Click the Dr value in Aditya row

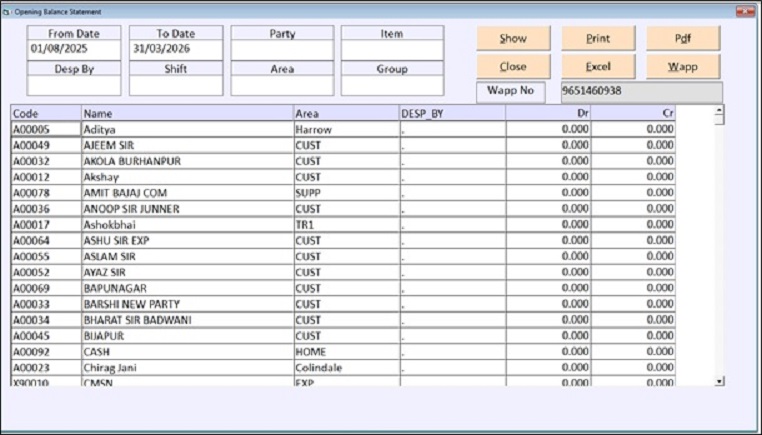pos(548,129)
